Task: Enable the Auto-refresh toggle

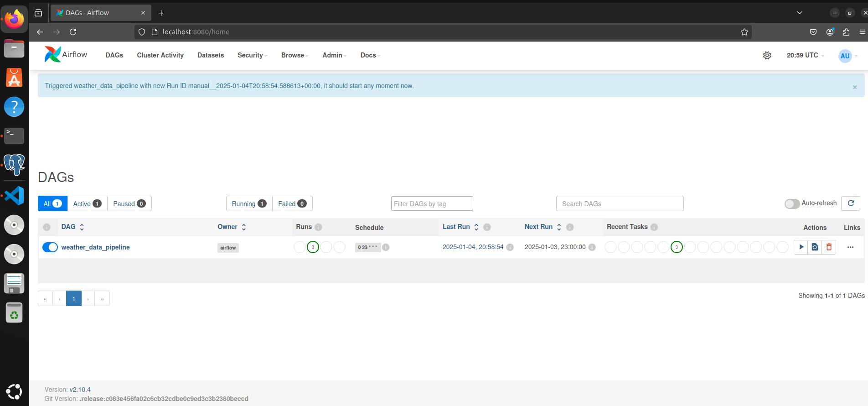Action: click(x=792, y=204)
